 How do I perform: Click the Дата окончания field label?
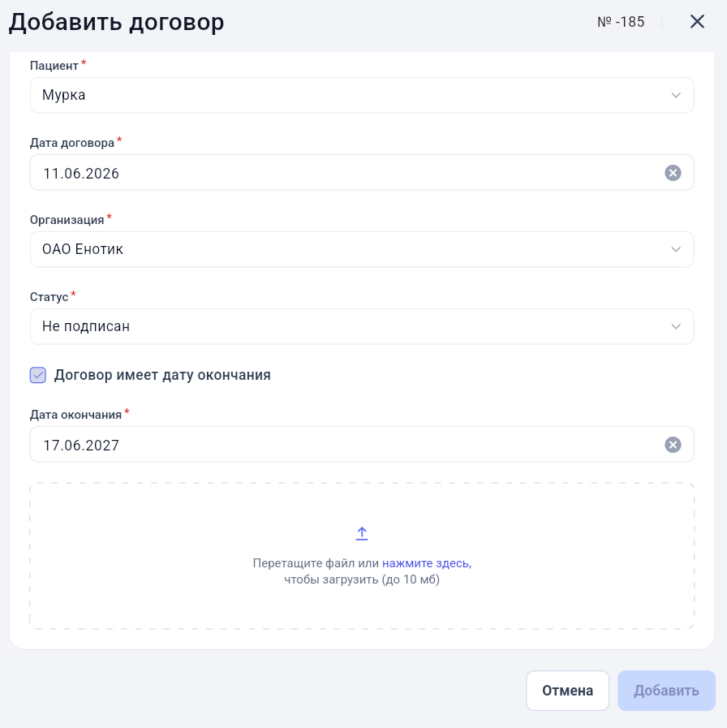[75, 415]
